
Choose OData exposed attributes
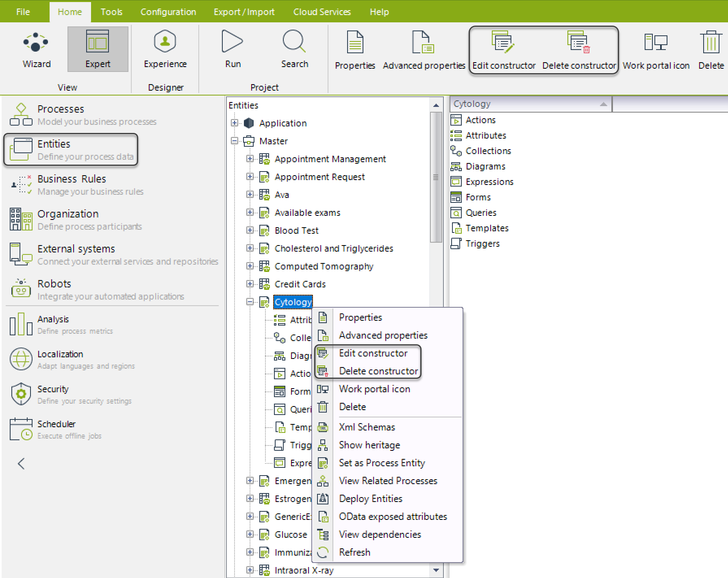tap(388, 517)
